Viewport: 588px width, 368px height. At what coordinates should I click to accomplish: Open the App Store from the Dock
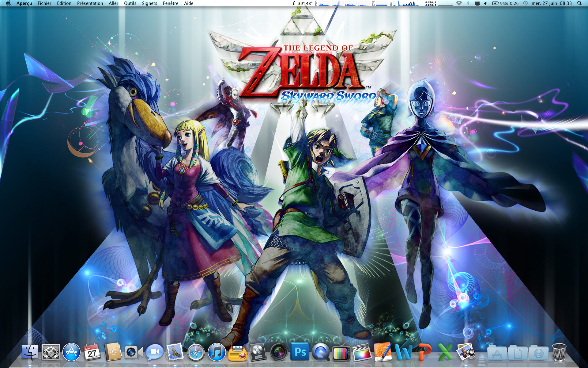pyautogui.click(x=71, y=352)
